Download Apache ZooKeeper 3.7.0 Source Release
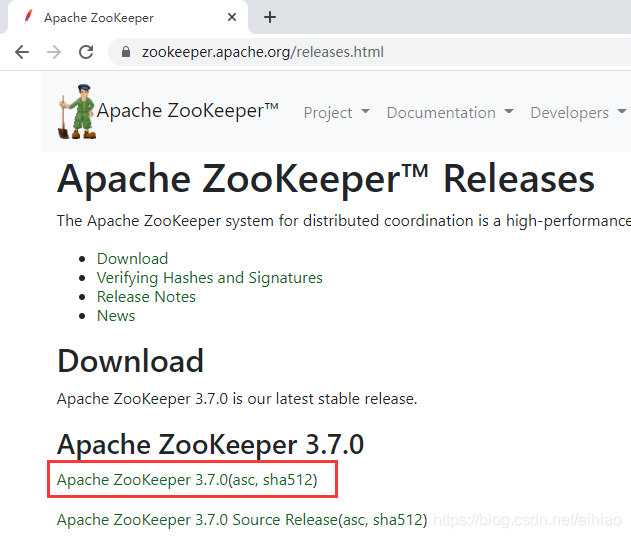Image resolution: width=631 pixels, height=538 pixels. click(x=197, y=519)
